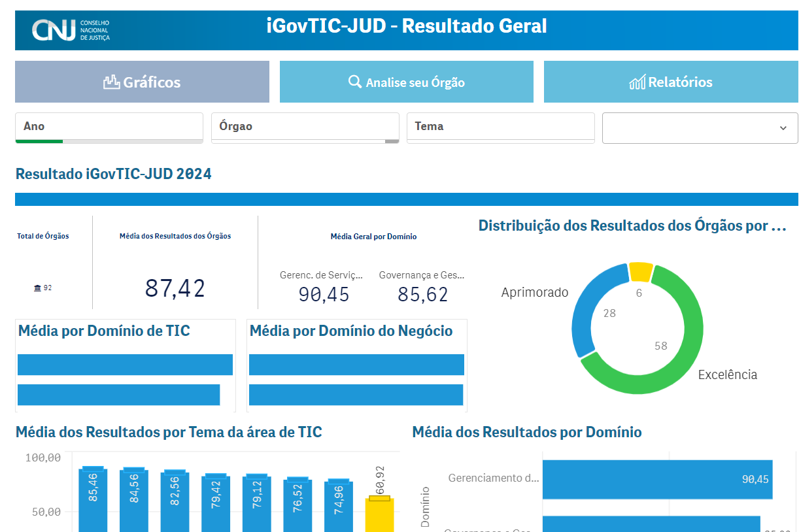Click top bar in Média por Domínio de TIC
Screen dimensions: 799x532
coord(125,365)
